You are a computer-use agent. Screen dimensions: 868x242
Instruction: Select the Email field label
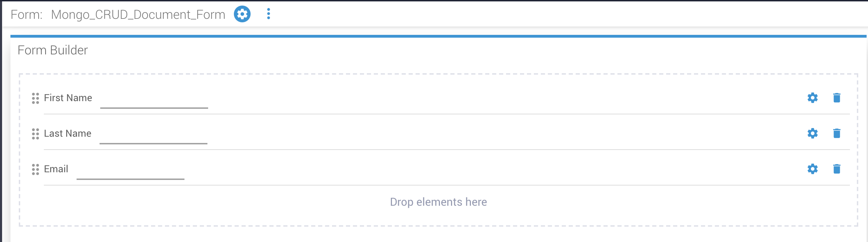click(56, 169)
